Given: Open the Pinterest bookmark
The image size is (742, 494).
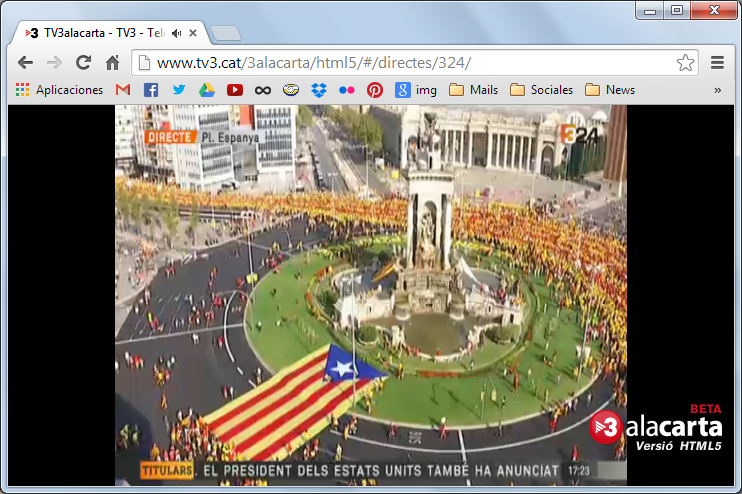Looking at the screenshot, I should point(375,90).
